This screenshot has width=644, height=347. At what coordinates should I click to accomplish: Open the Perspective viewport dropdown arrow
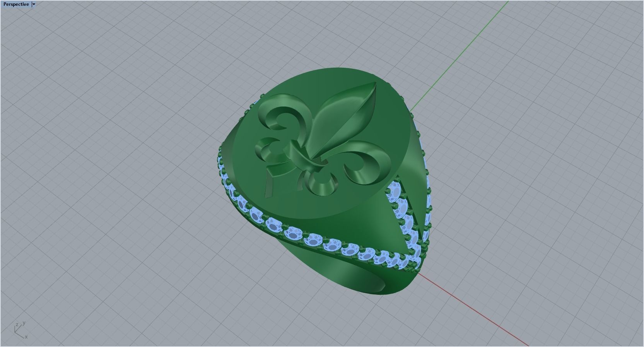click(x=34, y=4)
